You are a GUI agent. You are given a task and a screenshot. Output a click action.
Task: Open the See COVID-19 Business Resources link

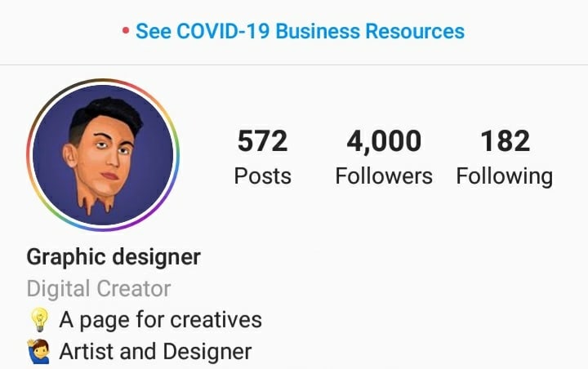300,31
